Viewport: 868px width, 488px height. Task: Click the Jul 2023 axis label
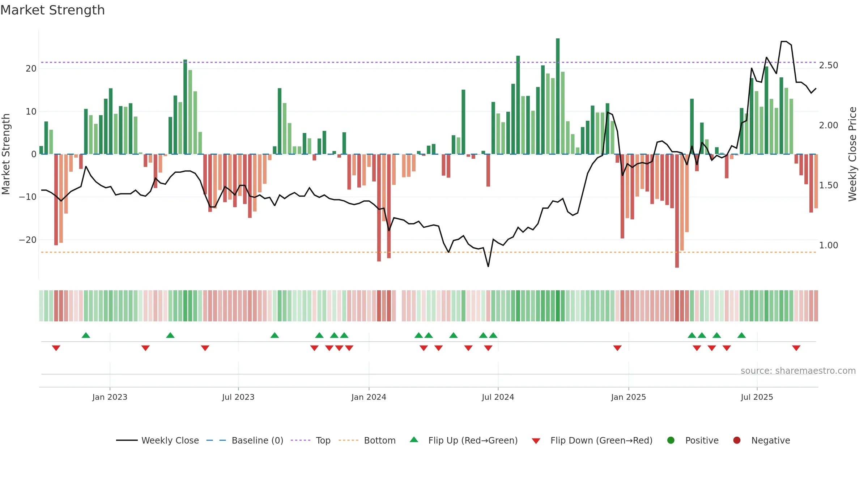(238, 397)
